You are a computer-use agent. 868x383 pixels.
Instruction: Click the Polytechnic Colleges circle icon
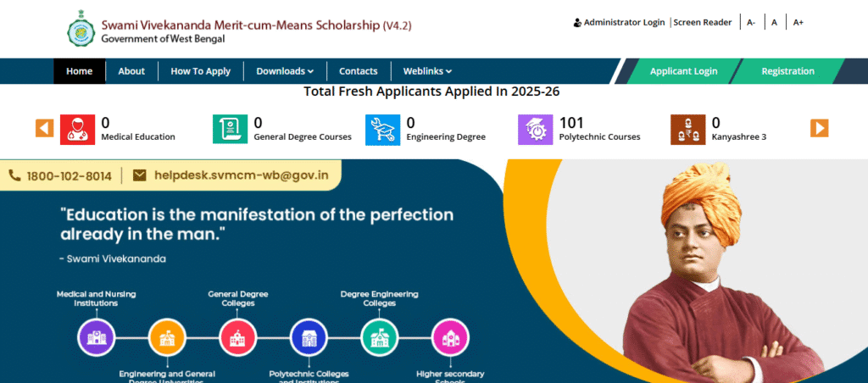pos(308,337)
